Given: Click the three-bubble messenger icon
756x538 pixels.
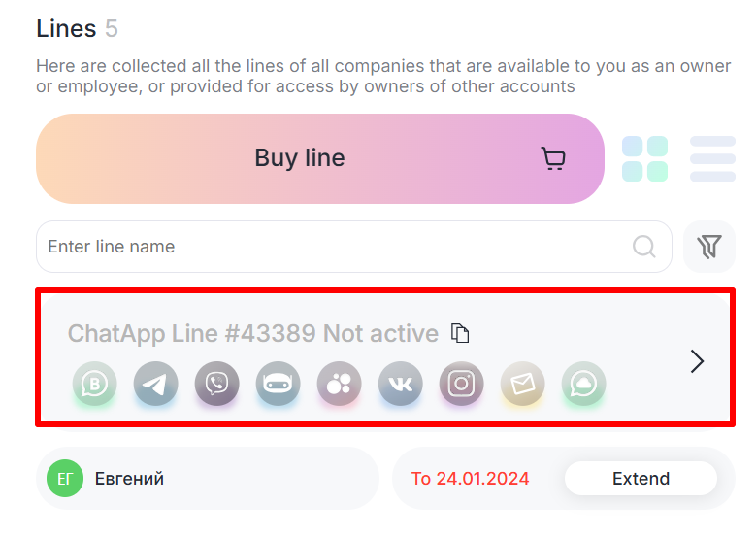Looking at the screenshot, I should (340, 384).
